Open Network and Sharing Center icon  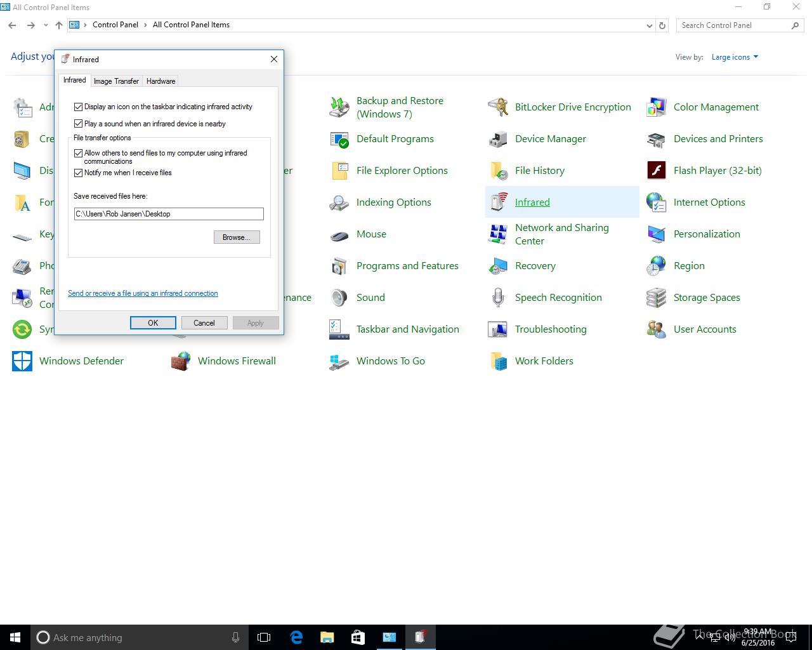pyautogui.click(x=498, y=234)
